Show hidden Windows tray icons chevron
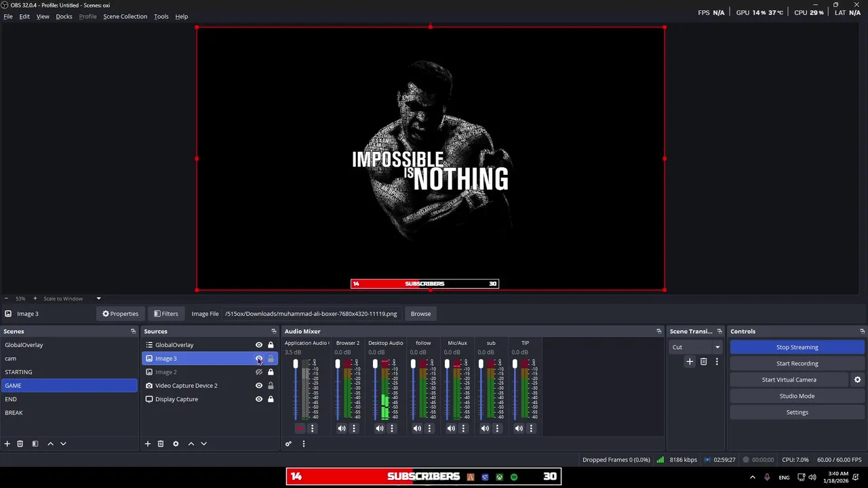 tap(753, 477)
